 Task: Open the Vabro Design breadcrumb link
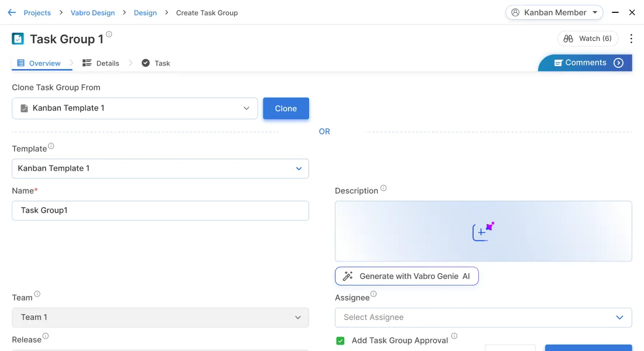[93, 13]
